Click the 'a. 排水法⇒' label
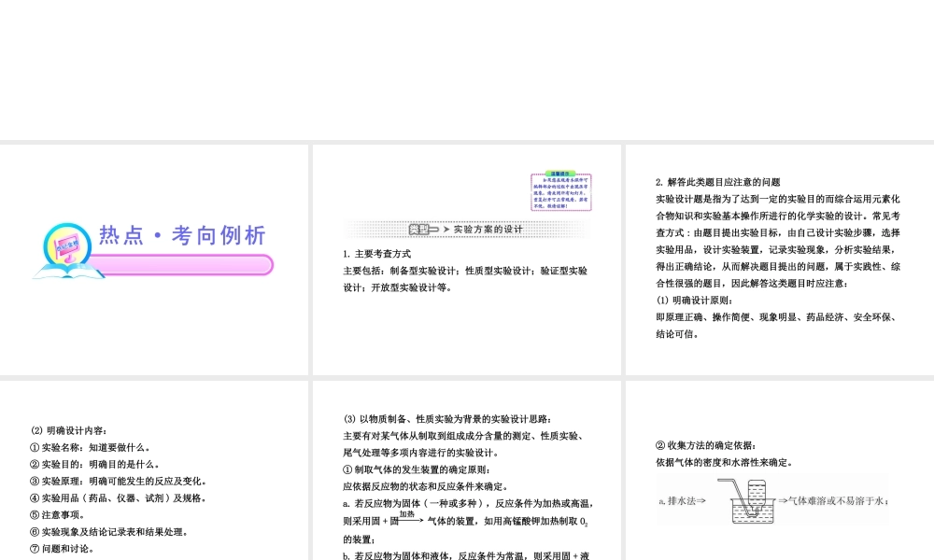The image size is (934, 560). (683, 501)
